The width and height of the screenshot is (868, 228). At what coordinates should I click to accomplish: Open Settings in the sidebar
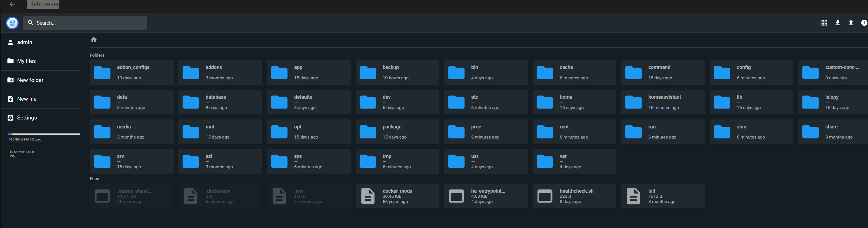[27, 118]
